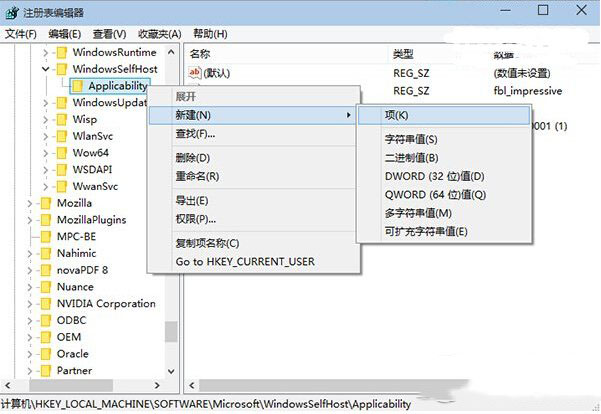The image size is (601, 414).
Task: Expand the Nahimic tree node
Action: [x=30, y=254]
